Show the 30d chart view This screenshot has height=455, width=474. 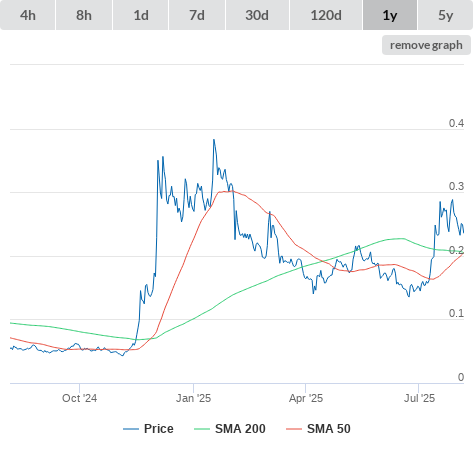click(x=257, y=15)
